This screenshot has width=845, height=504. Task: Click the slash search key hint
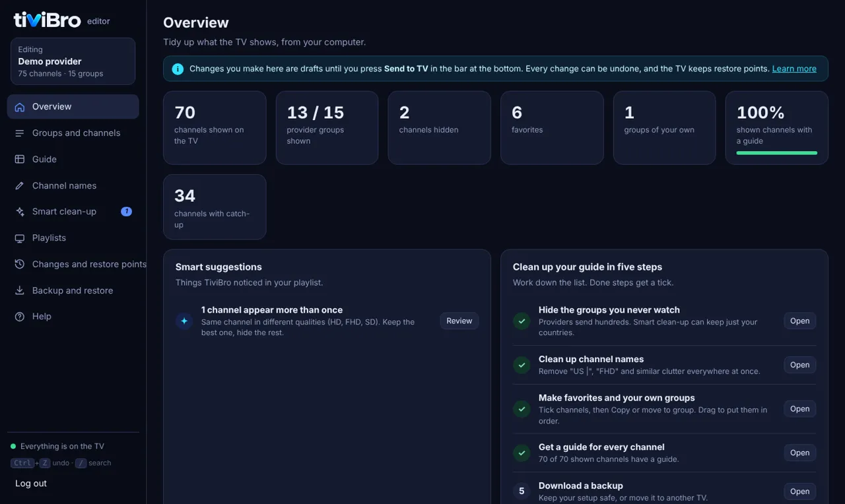coord(81,463)
